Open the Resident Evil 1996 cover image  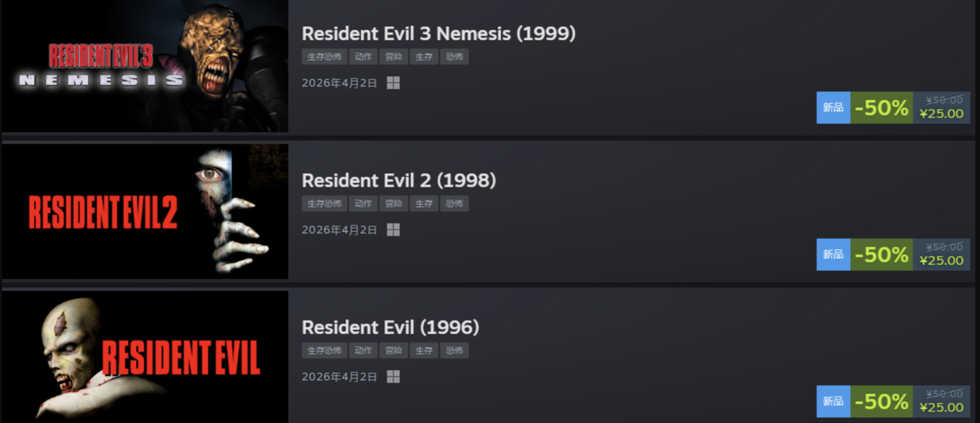pos(144,356)
